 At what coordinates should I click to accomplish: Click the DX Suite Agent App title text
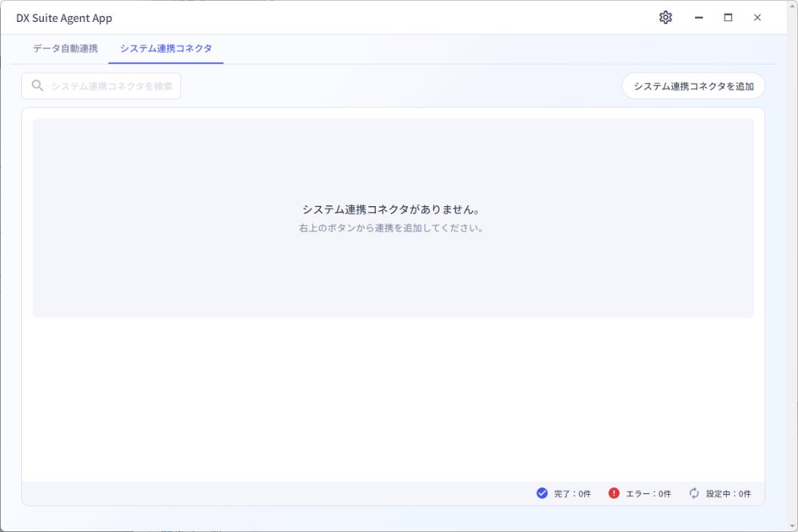click(x=64, y=18)
